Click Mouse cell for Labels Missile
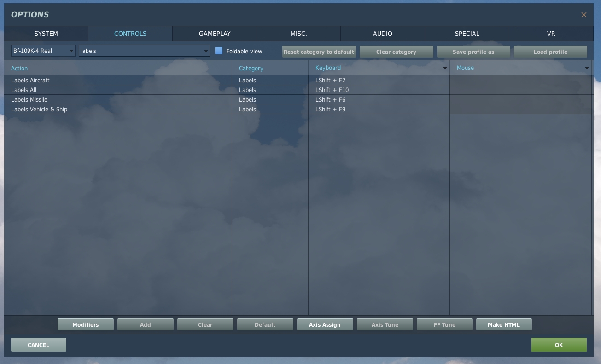 (520, 99)
